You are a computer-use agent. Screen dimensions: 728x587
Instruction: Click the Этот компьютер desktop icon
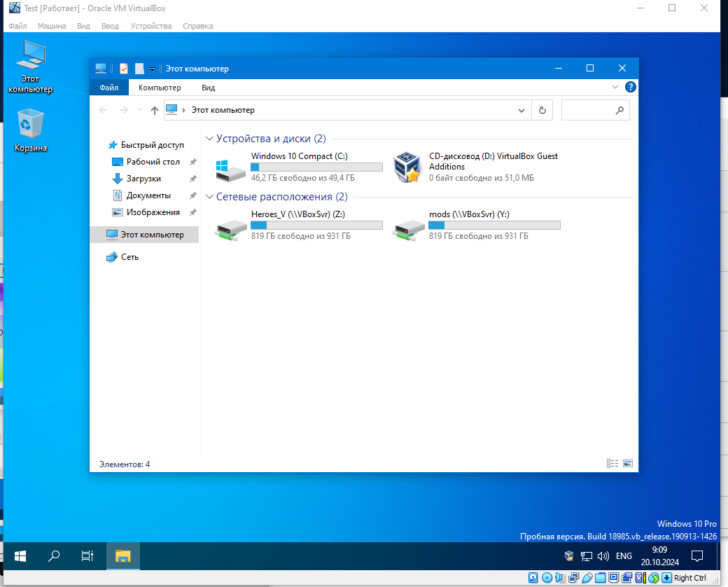31,67
